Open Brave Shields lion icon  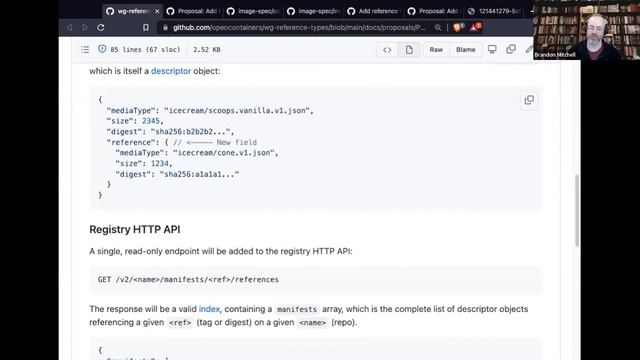click(x=458, y=27)
